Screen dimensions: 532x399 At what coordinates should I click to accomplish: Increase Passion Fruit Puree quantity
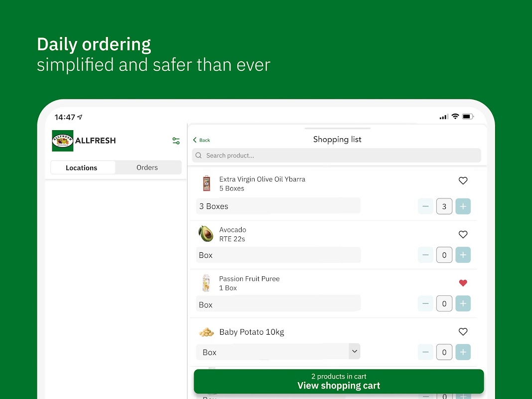(463, 304)
